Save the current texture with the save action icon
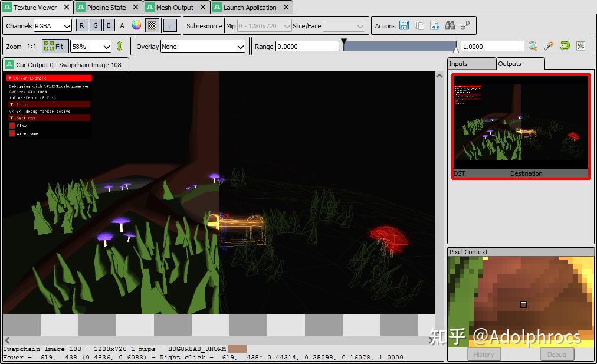Screen dimensions: 597x364 click(404, 26)
